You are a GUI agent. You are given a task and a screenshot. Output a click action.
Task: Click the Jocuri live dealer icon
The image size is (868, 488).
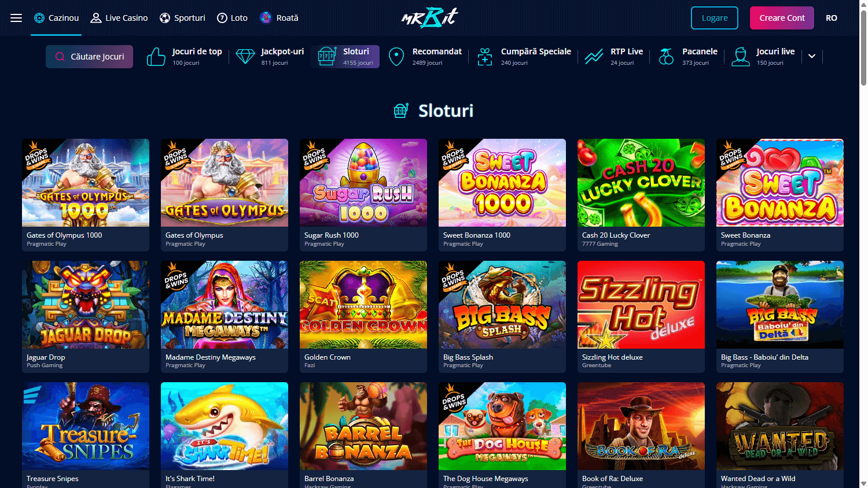(x=740, y=57)
